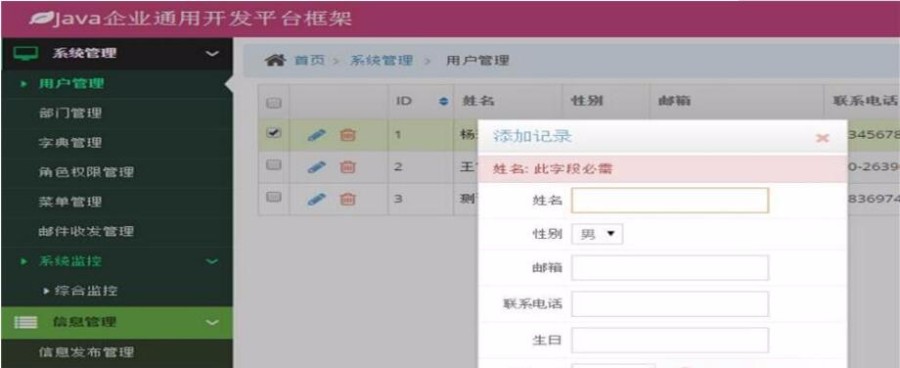
Task: Collapse the 系统监控 submenu chevron
Action: 212,262
